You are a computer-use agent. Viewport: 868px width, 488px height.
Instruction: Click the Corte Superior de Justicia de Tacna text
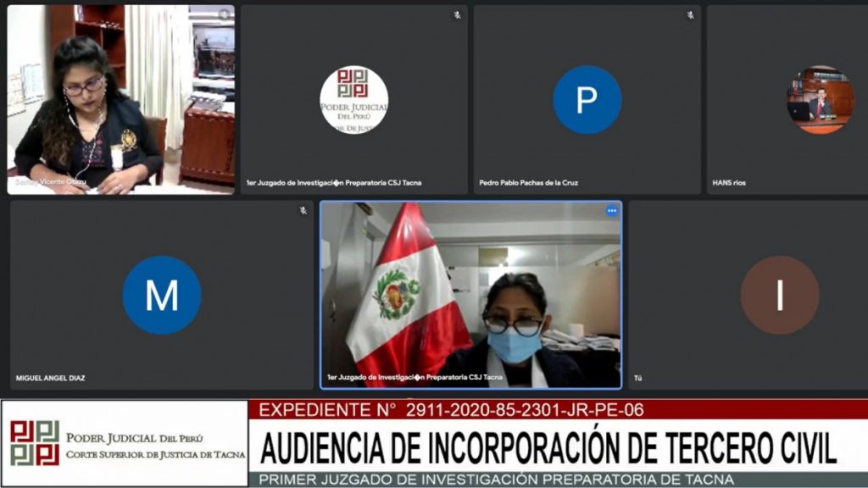(156, 454)
